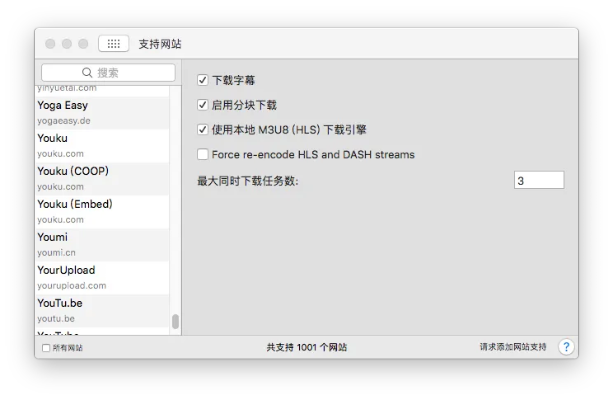Click 请求添加网站支持 link
This screenshot has height=400, width=613.
[513, 347]
